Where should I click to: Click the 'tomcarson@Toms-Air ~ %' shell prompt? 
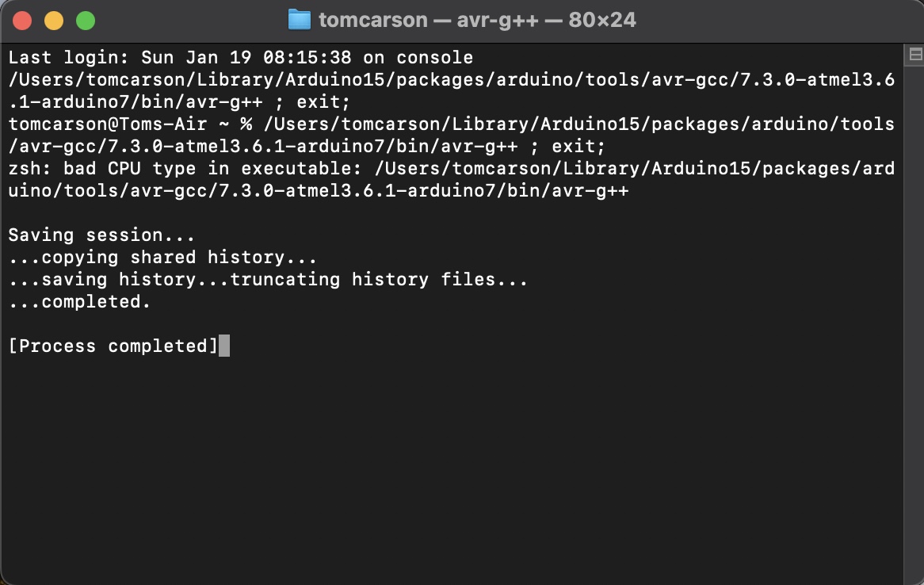coord(130,124)
